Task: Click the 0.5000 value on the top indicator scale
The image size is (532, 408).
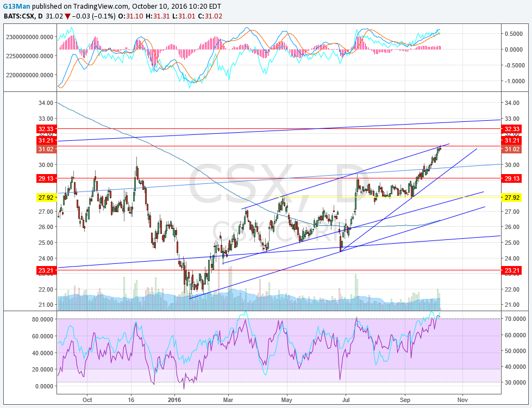Action: 514,34
